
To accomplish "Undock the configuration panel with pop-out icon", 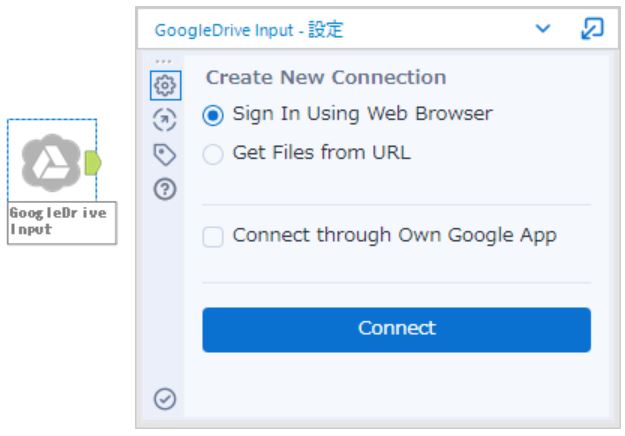I will click(591, 30).
